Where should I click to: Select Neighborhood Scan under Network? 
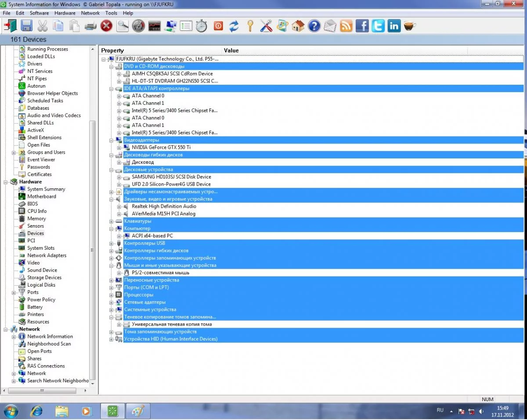(49, 344)
